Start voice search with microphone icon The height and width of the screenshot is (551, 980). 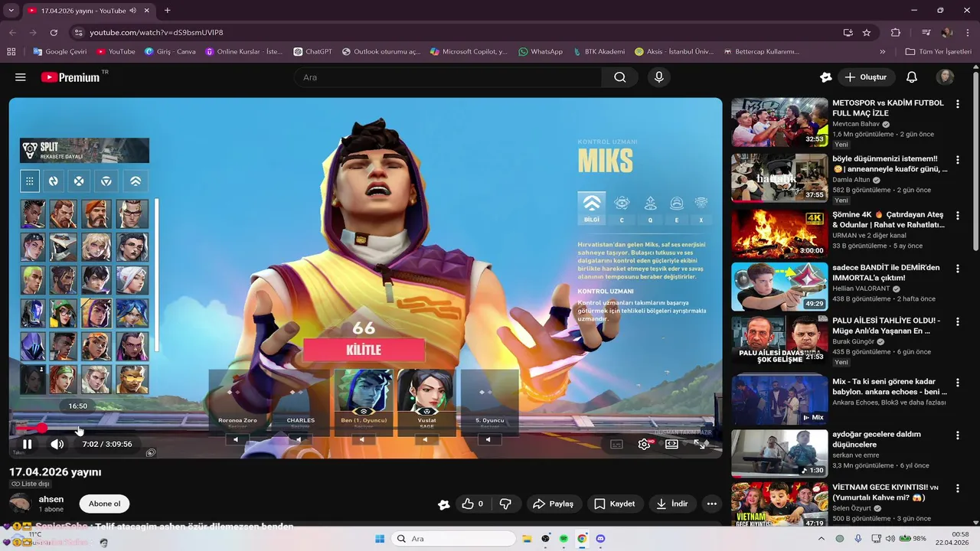[658, 77]
